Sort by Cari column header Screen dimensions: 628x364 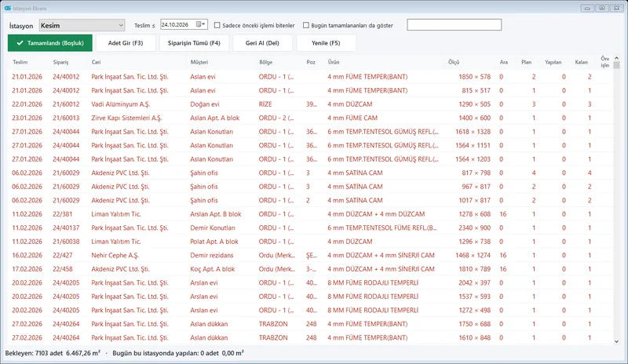(96, 62)
